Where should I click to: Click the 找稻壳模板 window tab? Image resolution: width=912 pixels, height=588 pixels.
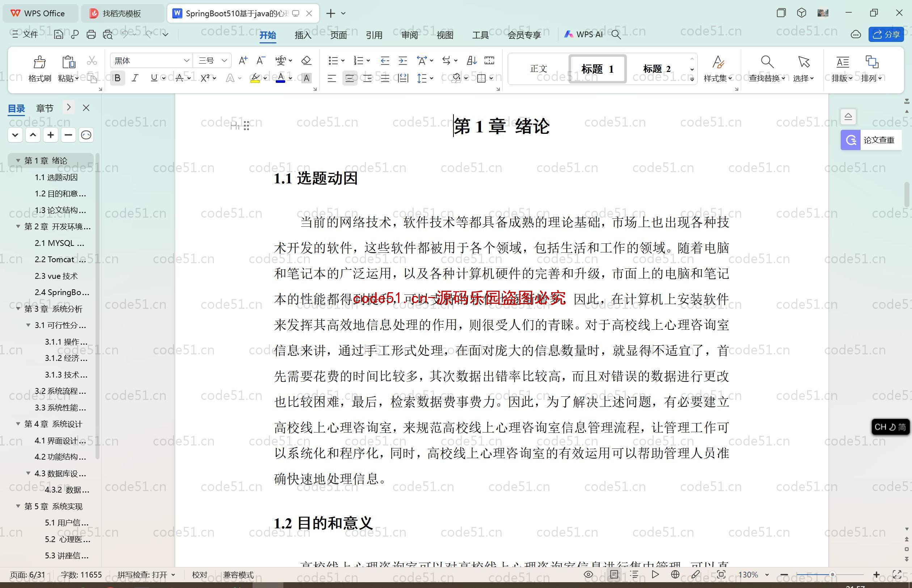pos(122,13)
